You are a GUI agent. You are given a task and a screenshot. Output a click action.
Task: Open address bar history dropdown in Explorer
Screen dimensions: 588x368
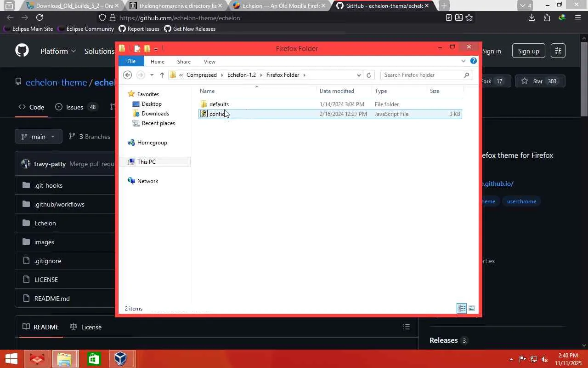pyautogui.click(x=359, y=75)
